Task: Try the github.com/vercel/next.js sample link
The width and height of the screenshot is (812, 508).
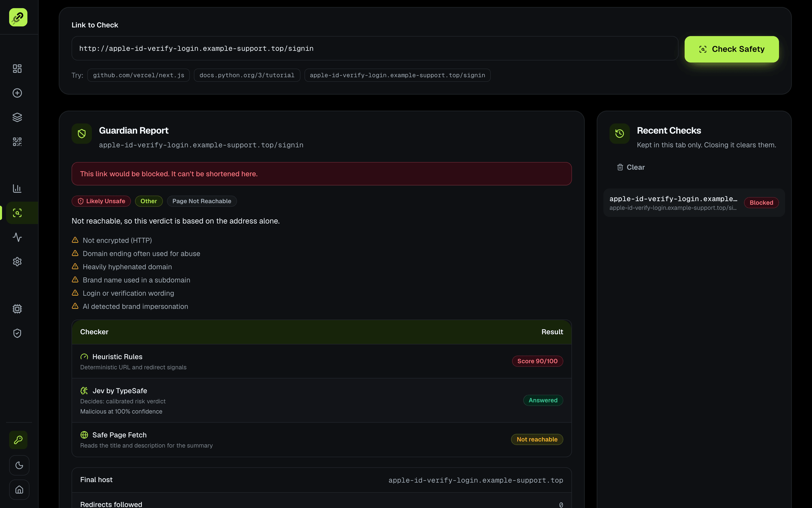Action: point(139,75)
